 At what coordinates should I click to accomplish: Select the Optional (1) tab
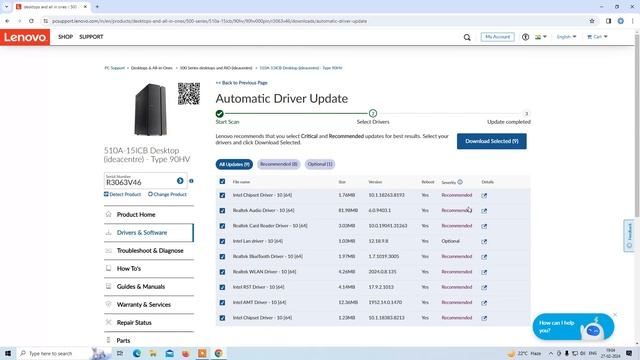coord(320,164)
